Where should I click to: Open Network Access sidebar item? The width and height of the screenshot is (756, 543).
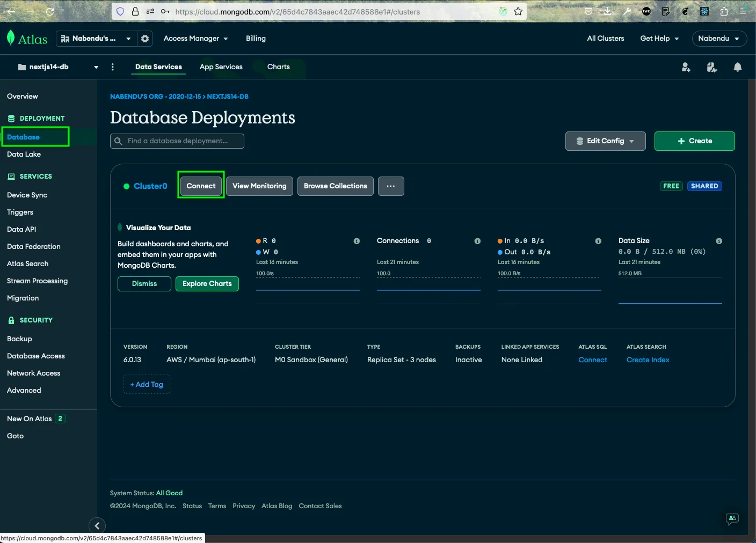point(33,373)
